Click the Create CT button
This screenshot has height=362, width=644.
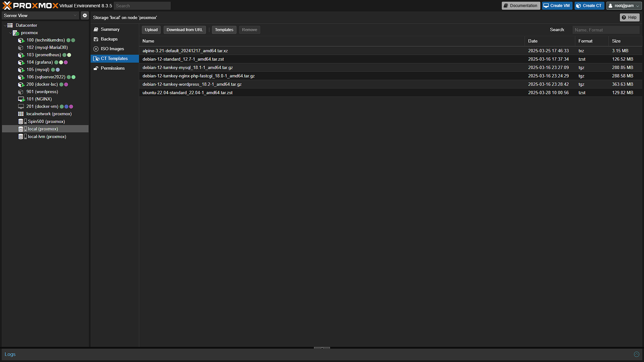[589, 6]
